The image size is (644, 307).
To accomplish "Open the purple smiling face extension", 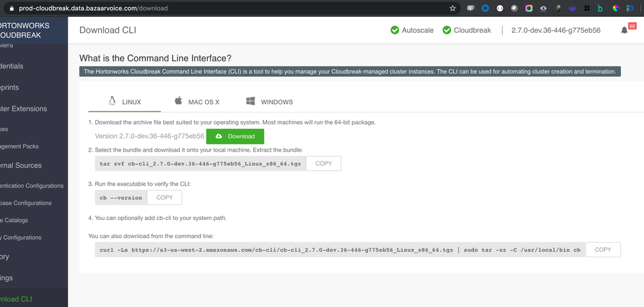I will pyautogui.click(x=572, y=8).
